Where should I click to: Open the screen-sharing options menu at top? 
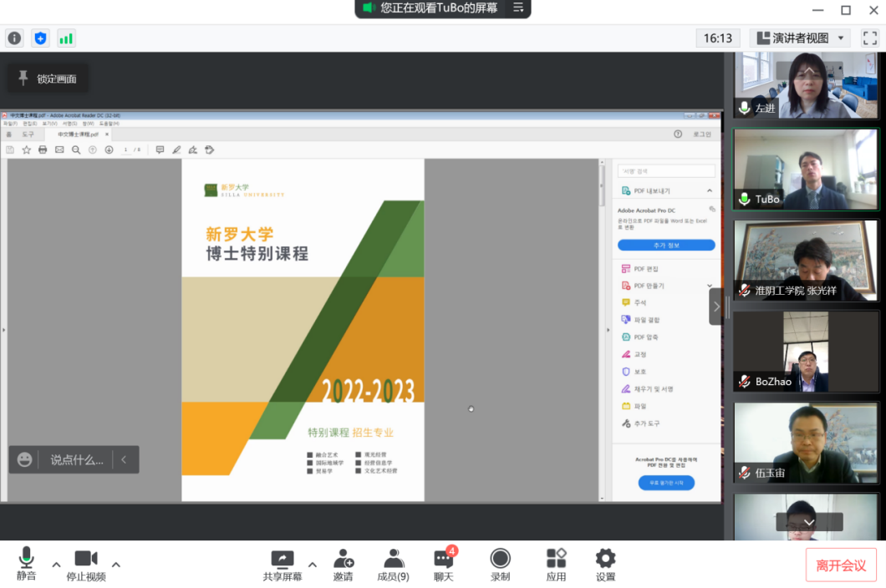point(518,8)
